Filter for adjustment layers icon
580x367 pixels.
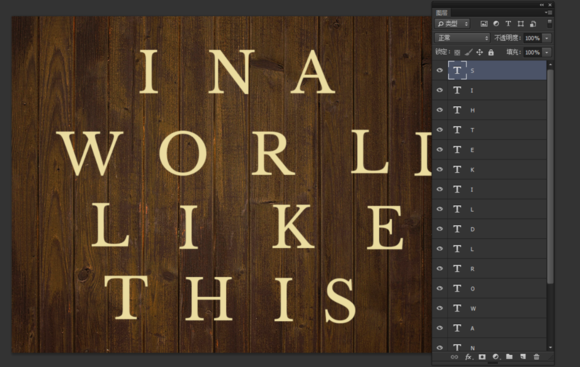tap(496, 24)
